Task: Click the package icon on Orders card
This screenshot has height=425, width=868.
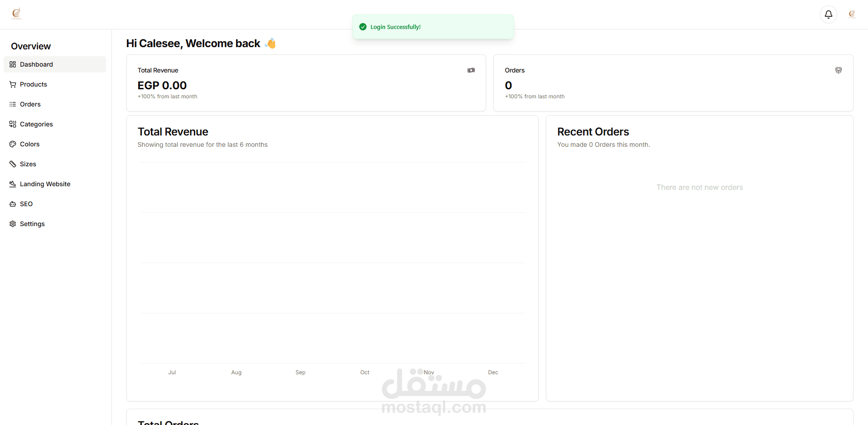Action: (x=838, y=70)
